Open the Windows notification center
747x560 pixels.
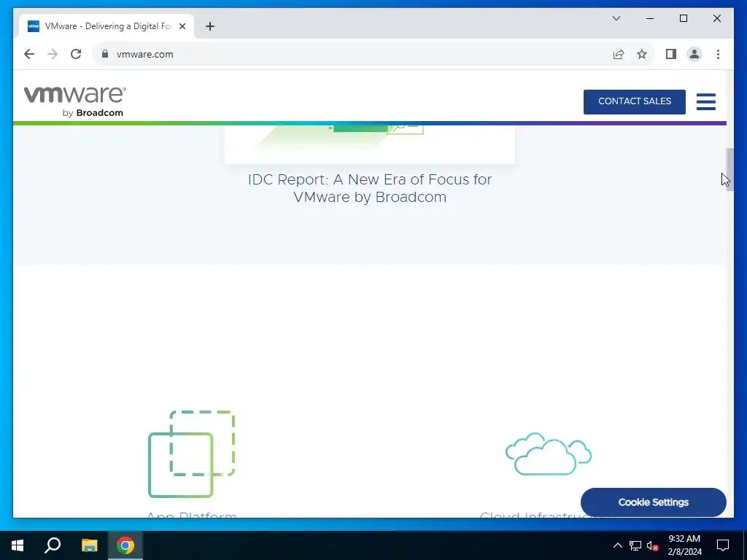point(723,545)
